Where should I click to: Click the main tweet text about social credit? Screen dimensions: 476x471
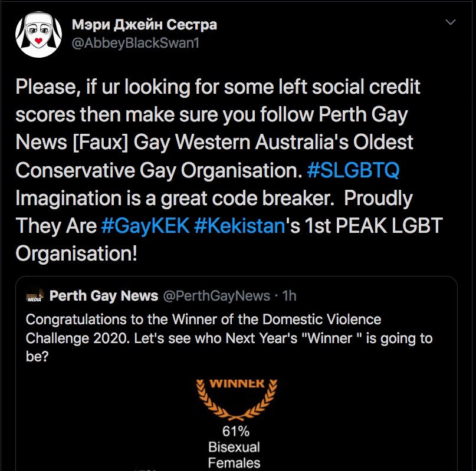pyautogui.click(x=218, y=87)
